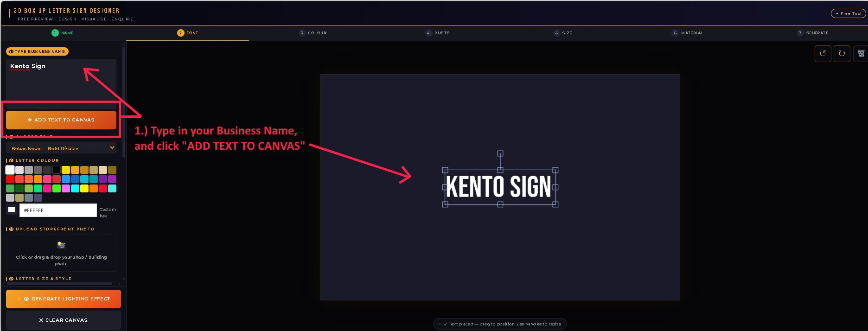Go to the Name step tab
The image size is (868, 331).
[63, 33]
